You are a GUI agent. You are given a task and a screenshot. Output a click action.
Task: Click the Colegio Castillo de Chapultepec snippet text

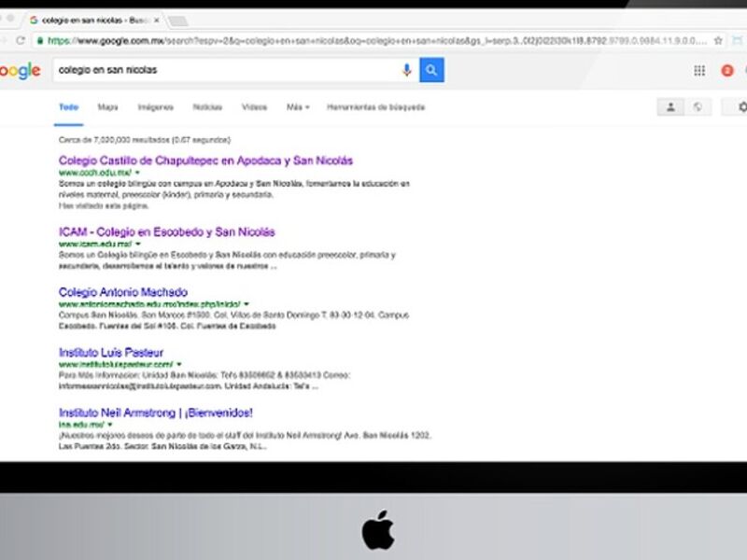pos(234,189)
